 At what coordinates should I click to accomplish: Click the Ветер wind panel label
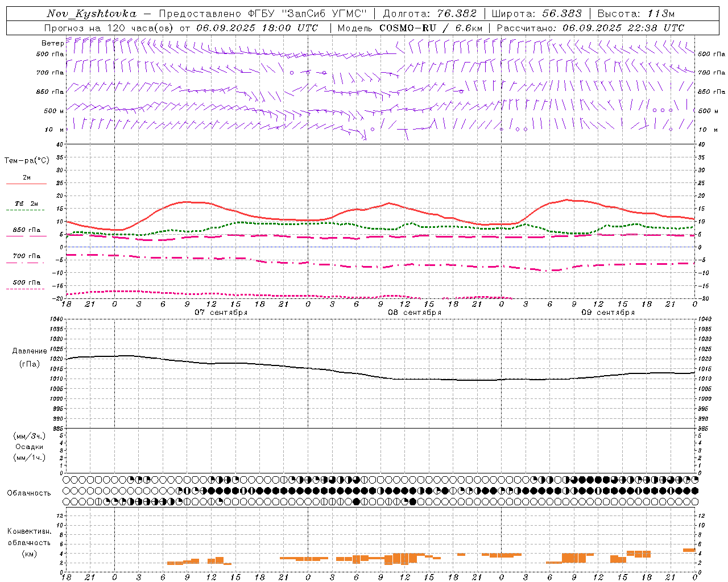pyautogui.click(x=52, y=43)
